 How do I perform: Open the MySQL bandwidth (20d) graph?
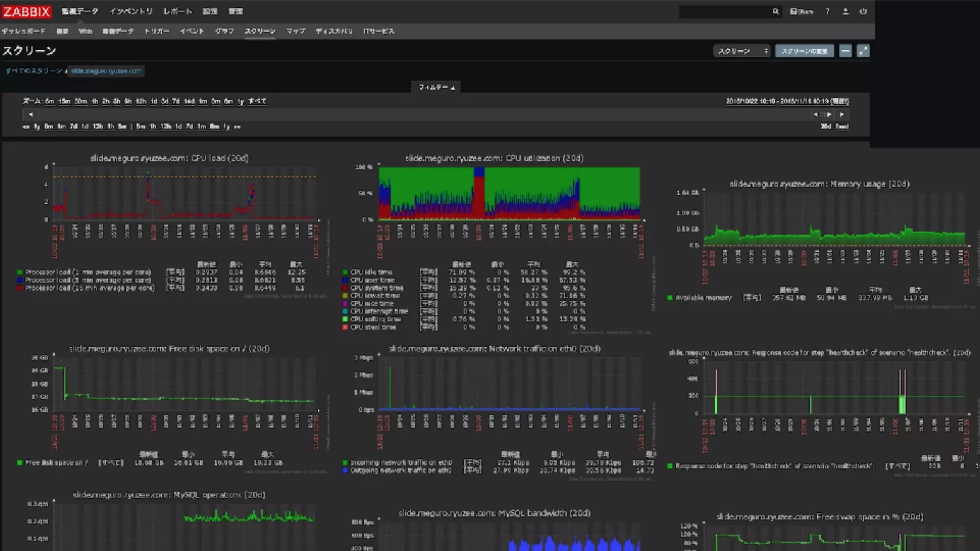pos(510,536)
